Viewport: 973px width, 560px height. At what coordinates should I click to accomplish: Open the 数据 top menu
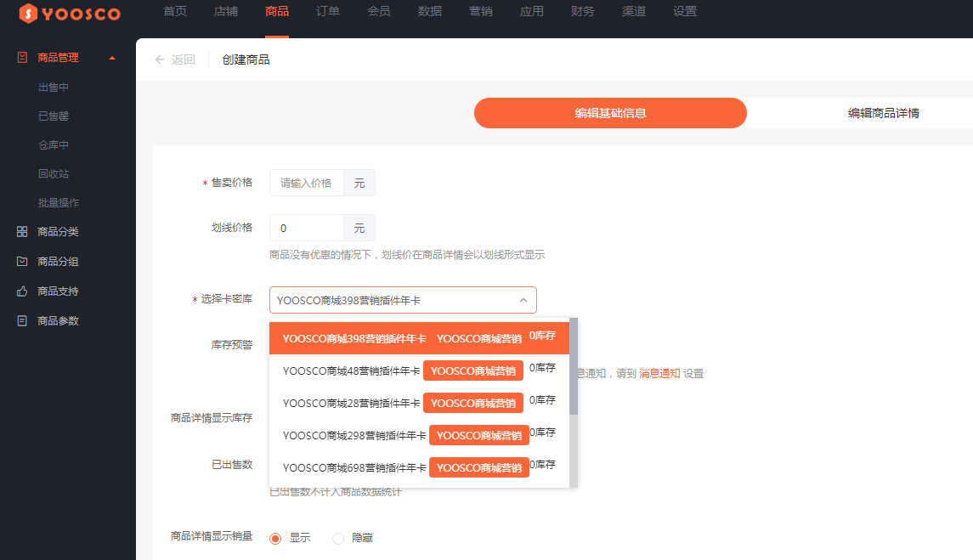click(429, 11)
